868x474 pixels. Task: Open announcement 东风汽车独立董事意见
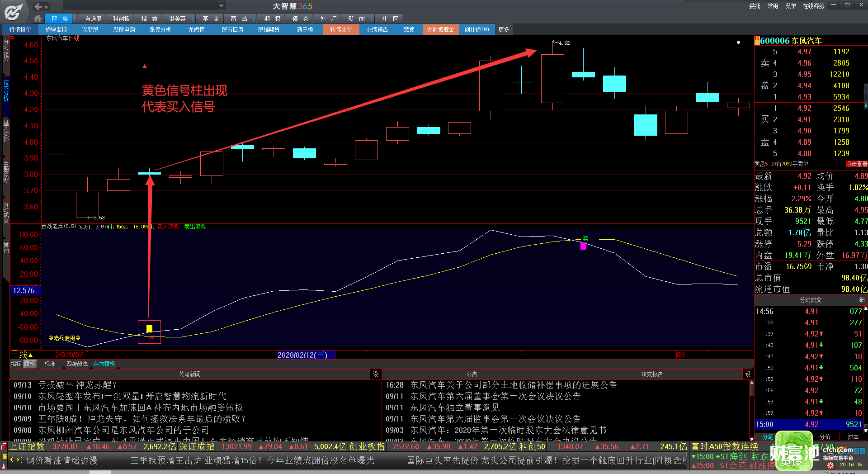coord(454,408)
